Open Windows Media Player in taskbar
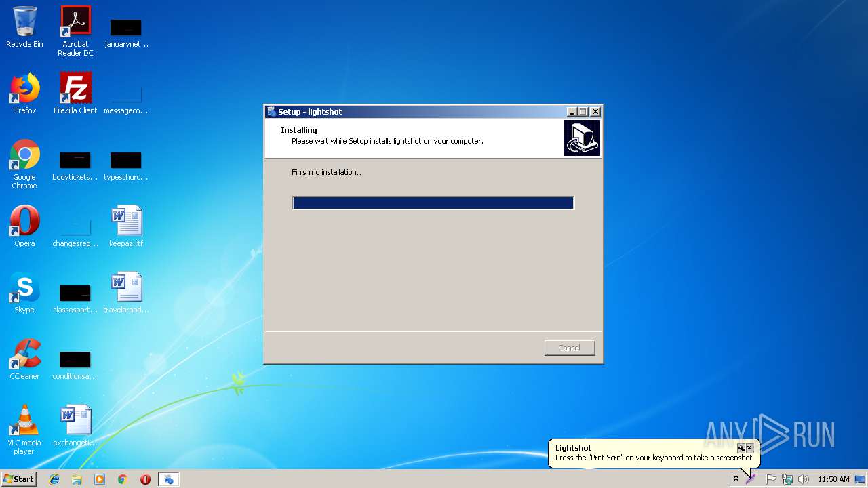 100,479
